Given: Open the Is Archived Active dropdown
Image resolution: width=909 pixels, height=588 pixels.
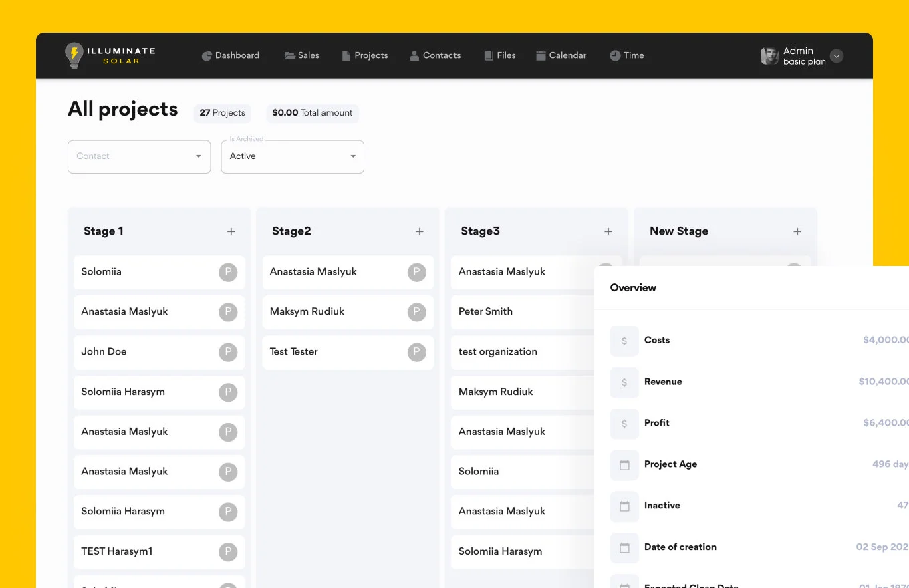Looking at the screenshot, I should pyautogui.click(x=292, y=156).
